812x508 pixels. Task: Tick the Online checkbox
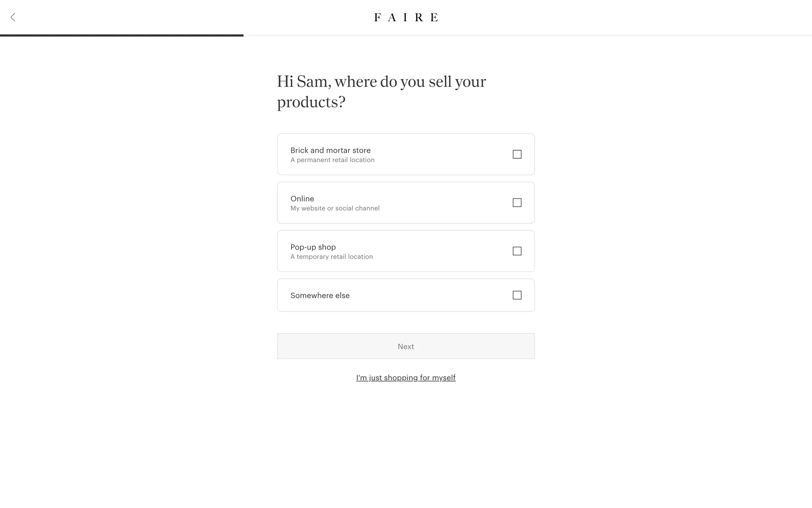(517, 203)
